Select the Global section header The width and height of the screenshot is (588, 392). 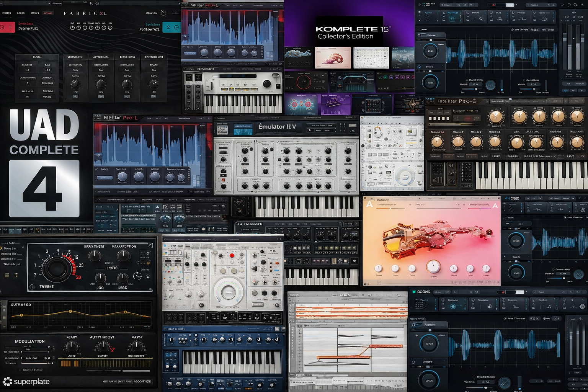click(x=37, y=57)
